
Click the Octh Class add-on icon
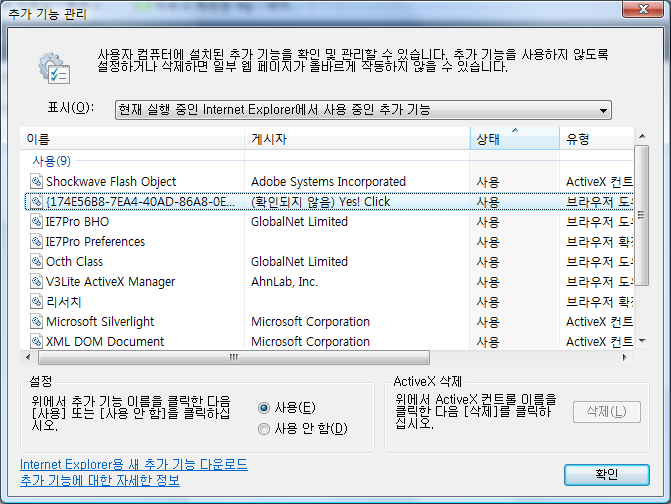coord(36,261)
